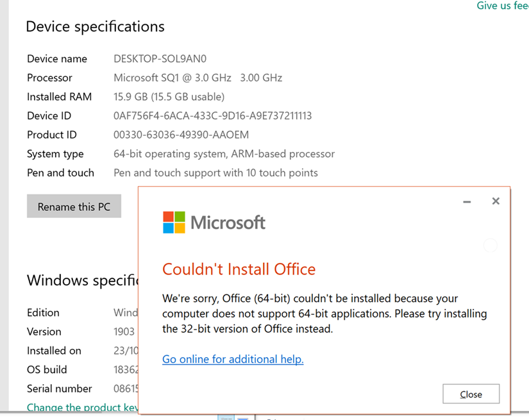Close the dialog with the X icon
The image size is (529, 420).
click(x=496, y=201)
